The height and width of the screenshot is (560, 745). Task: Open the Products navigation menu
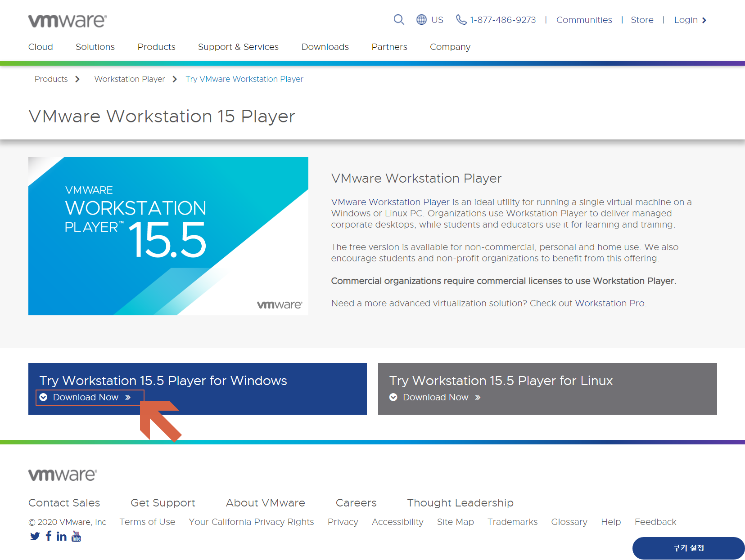[156, 47]
